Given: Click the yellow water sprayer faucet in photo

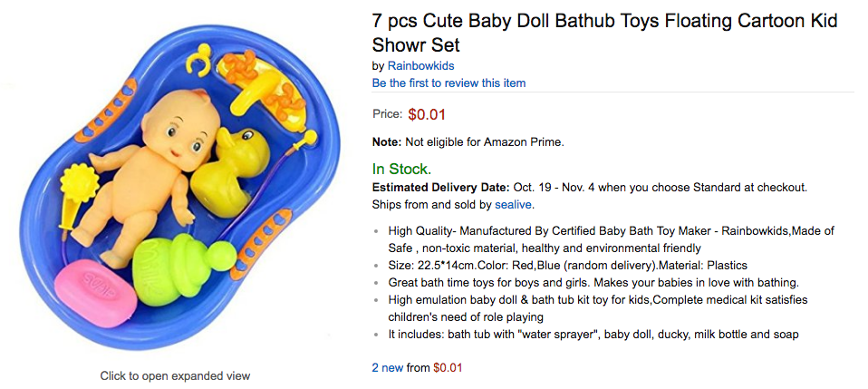Looking at the screenshot, I should [x=266, y=90].
